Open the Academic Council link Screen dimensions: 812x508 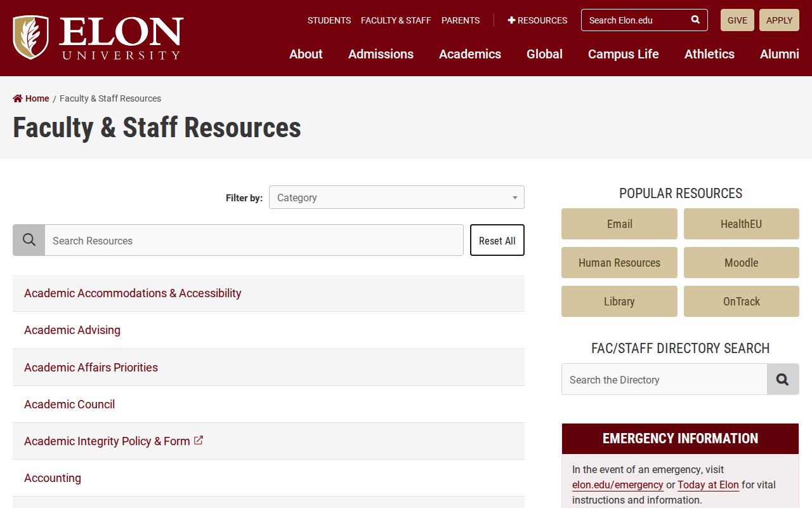click(70, 404)
